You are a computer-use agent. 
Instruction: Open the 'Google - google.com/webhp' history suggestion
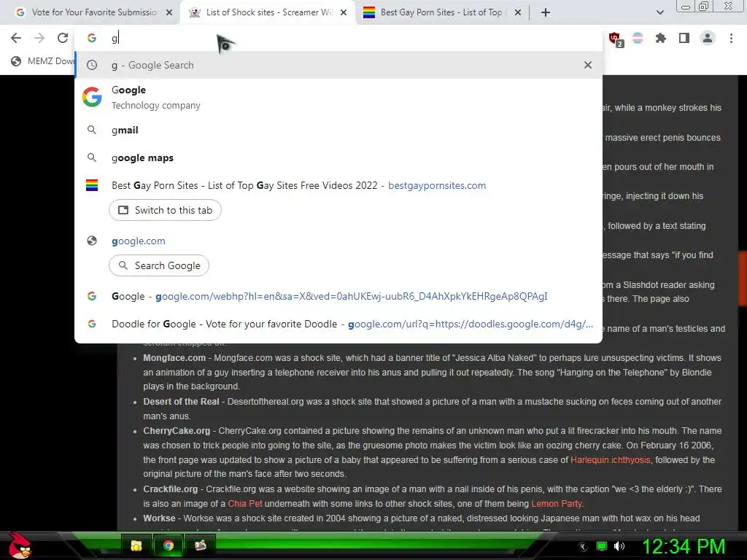tap(338, 296)
